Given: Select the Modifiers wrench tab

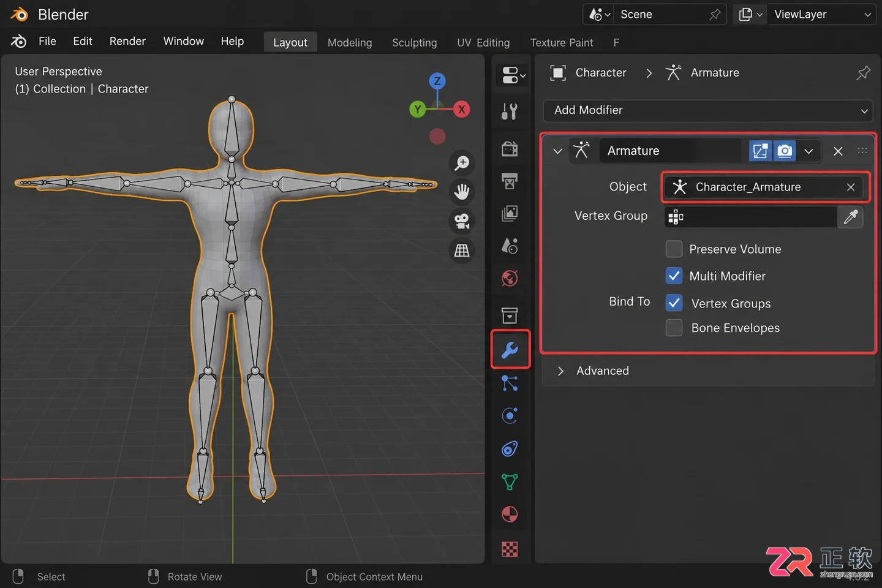Looking at the screenshot, I should 510,350.
